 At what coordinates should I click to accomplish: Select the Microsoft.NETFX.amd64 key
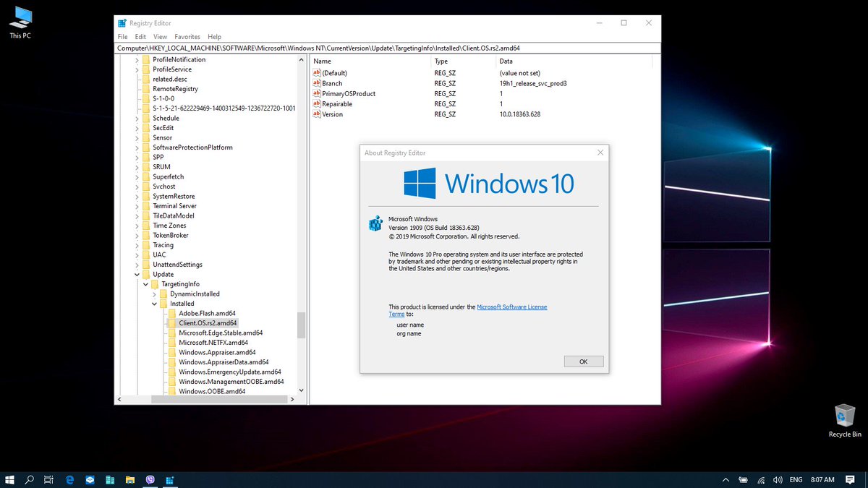click(x=213, y=343)
